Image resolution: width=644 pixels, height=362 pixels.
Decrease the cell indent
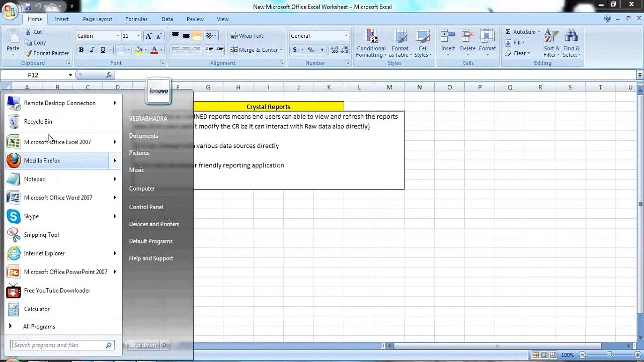coord(209,50)
